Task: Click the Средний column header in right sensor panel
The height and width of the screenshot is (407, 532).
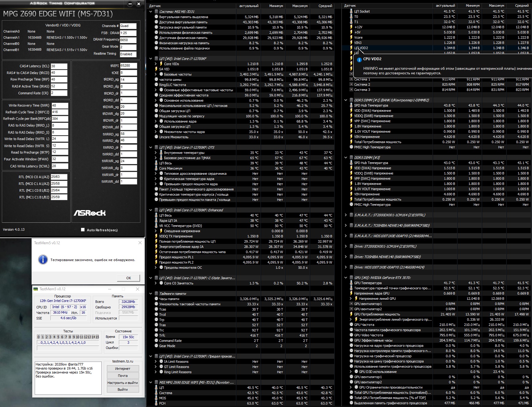Action: click(x=518, y=6)
